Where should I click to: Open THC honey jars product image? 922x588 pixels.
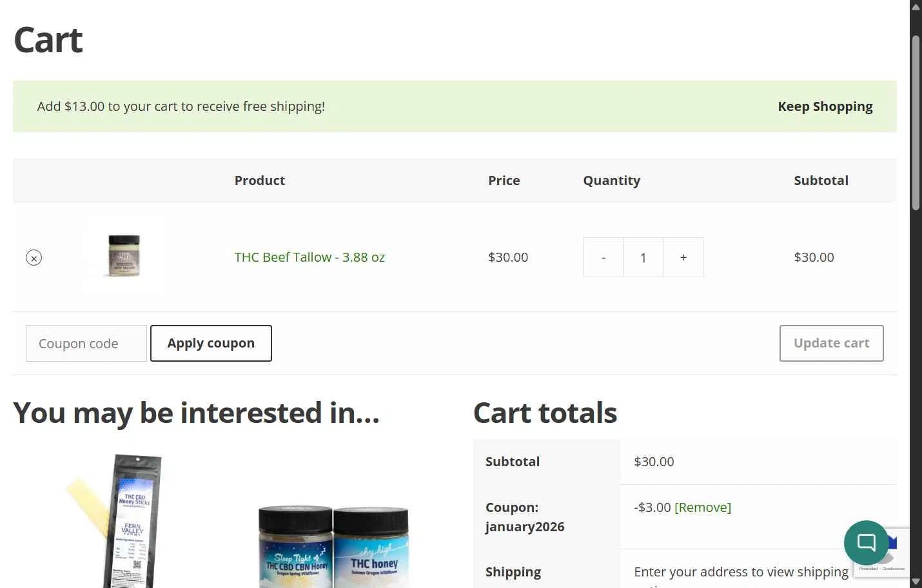(x=333, y=547)
